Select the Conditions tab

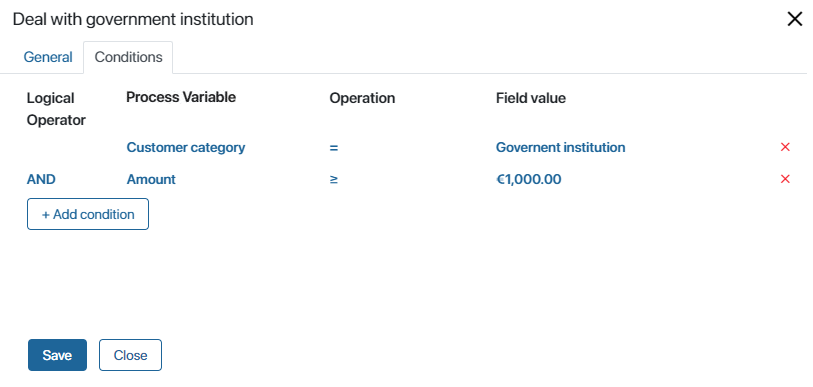[x=128, y=57]
